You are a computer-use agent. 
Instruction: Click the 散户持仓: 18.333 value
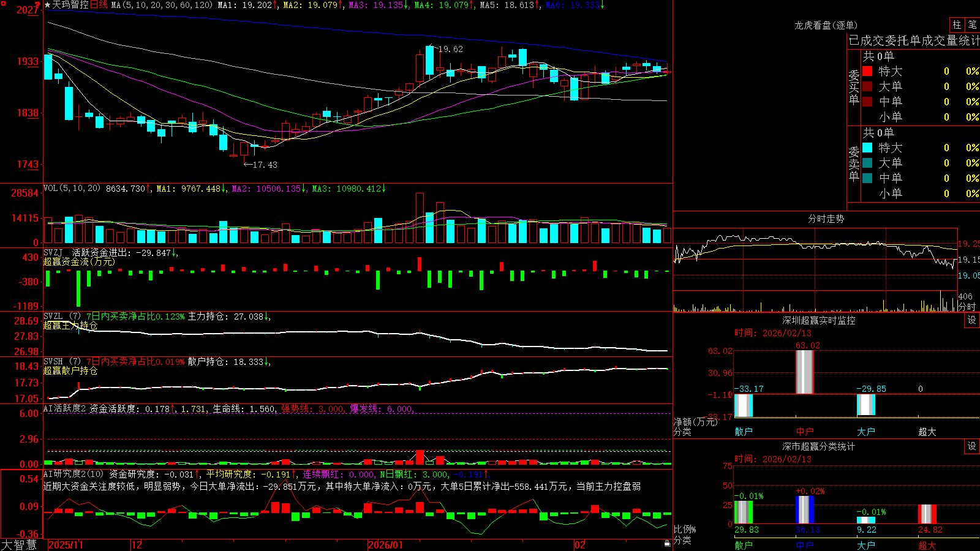click(227, 362)
